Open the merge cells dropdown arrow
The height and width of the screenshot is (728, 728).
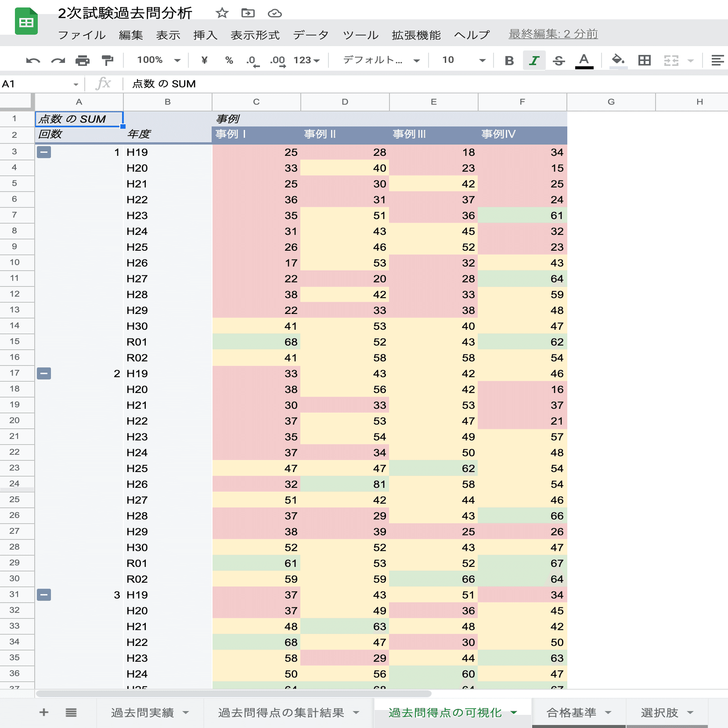tap(691, 61)
